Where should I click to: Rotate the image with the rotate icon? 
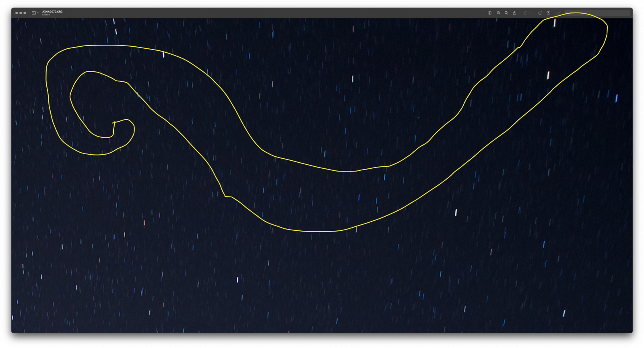coord(540,13)
